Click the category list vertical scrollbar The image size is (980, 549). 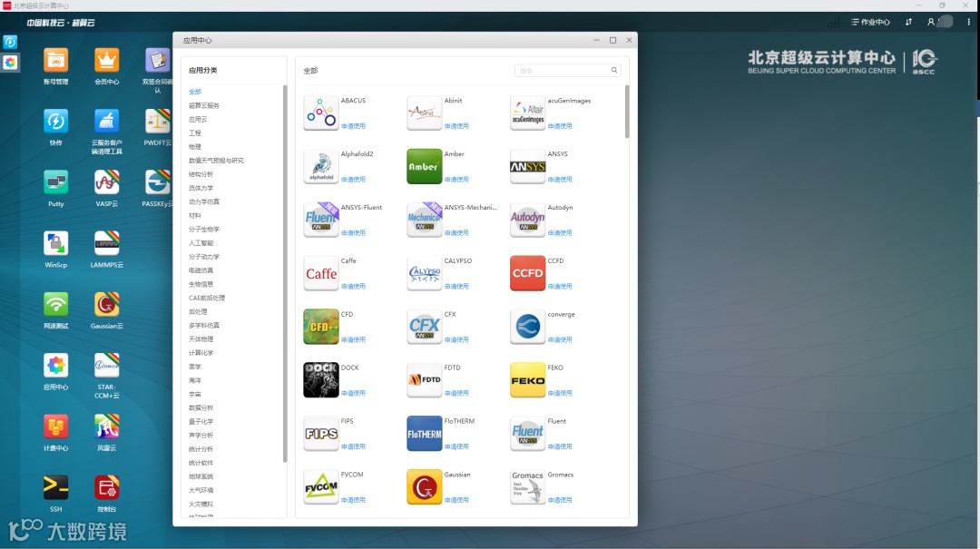pyautogui.click(x=285, y=274)
